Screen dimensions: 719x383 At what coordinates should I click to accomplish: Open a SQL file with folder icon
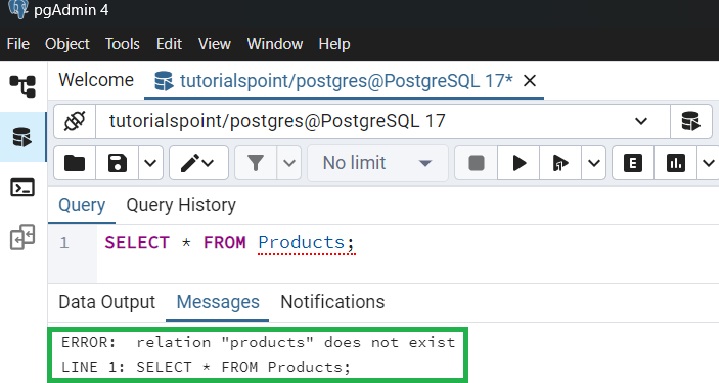(x=74, y=163)
